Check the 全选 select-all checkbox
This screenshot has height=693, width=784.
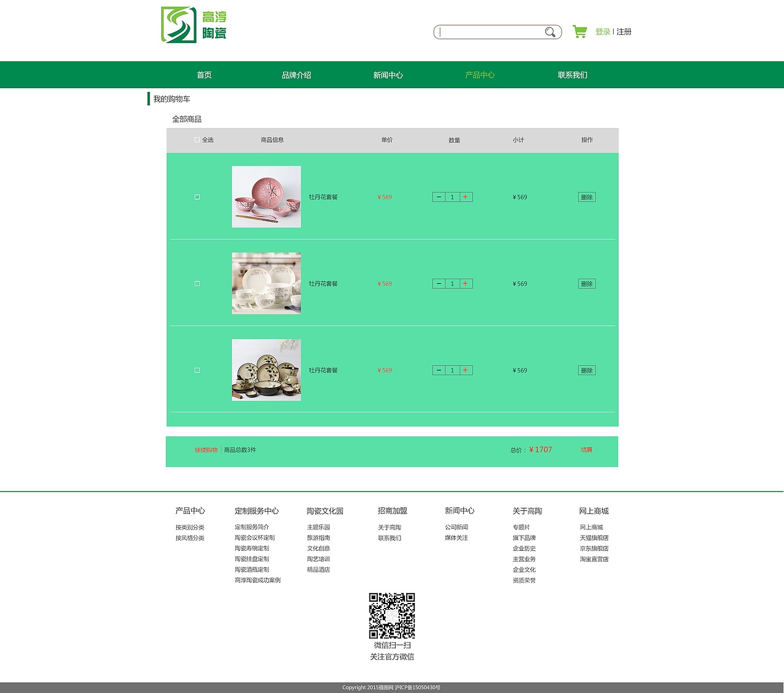[197, 140]
